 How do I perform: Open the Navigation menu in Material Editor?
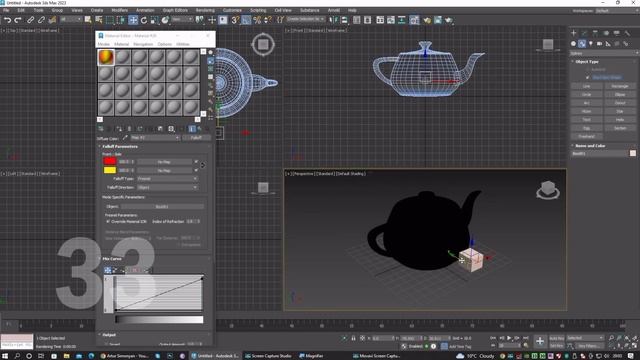pos(143,44)
